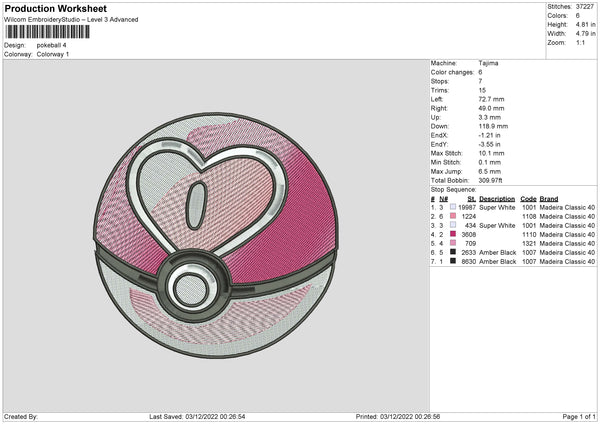The width and height of the screenshot is (600, 424).
Task: Click the Stitches value 37227
Action: [585, 7]
